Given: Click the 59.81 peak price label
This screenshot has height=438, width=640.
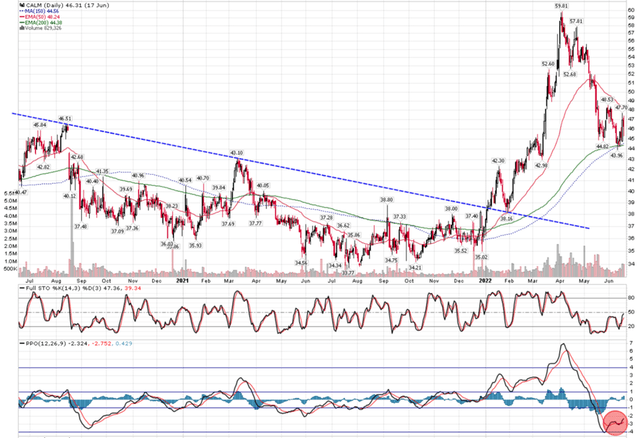Looking at the screenshot, I should click(561, 6).
